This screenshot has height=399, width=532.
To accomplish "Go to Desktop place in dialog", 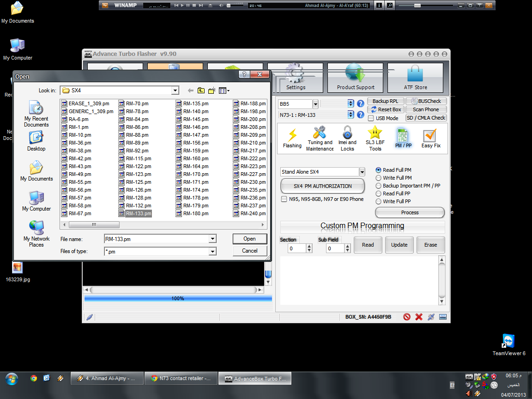I will pyautogui.click(x=36, y=141).
